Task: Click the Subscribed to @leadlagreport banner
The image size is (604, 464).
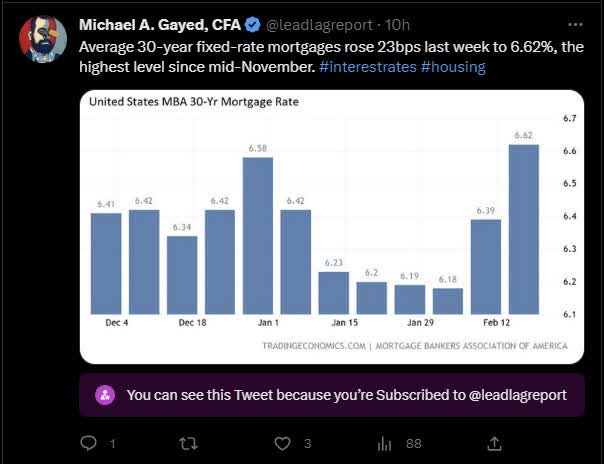Action: coord(346,395)
